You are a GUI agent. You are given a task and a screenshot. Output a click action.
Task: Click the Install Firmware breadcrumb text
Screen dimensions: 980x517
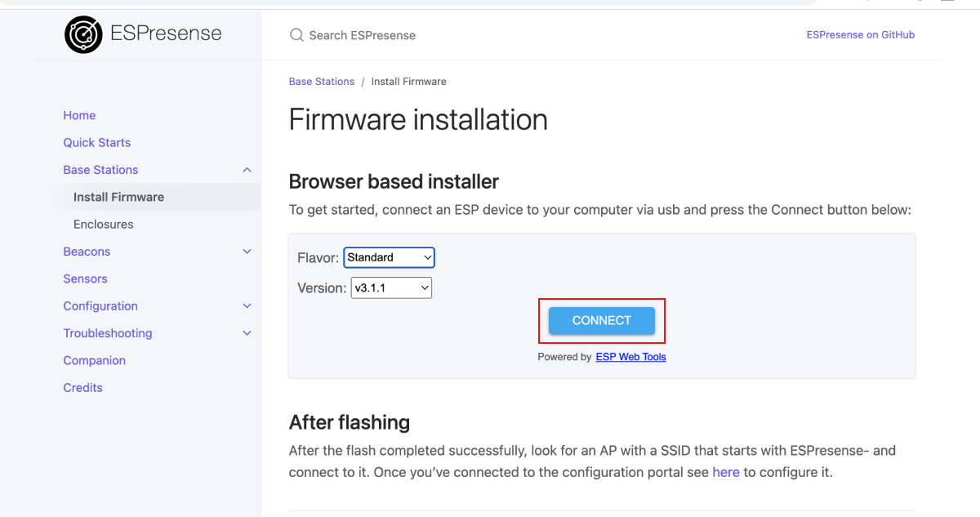pyautogui.click(x=409, y=82)
